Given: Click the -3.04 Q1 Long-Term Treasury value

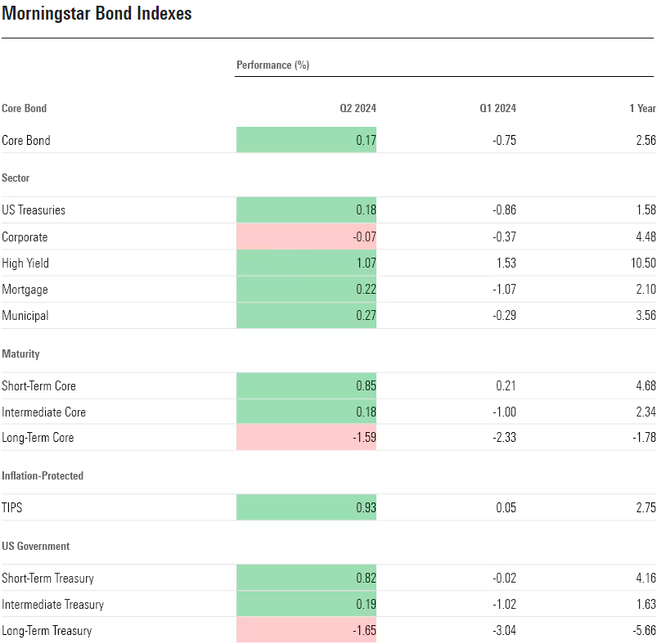Looking at the screenshot, I should (504, 631).
